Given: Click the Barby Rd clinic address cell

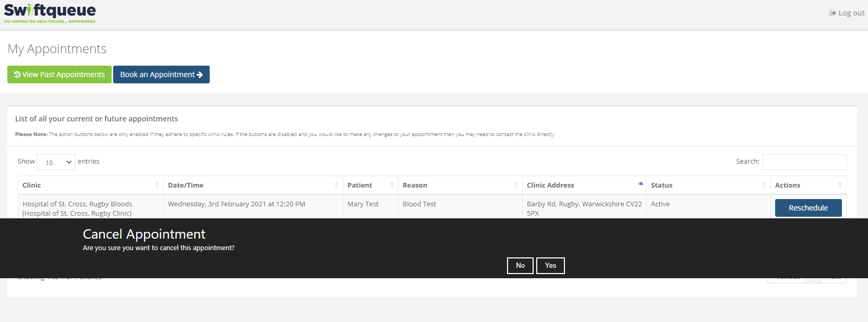Looking at the screenshot, I should point(584,208).
